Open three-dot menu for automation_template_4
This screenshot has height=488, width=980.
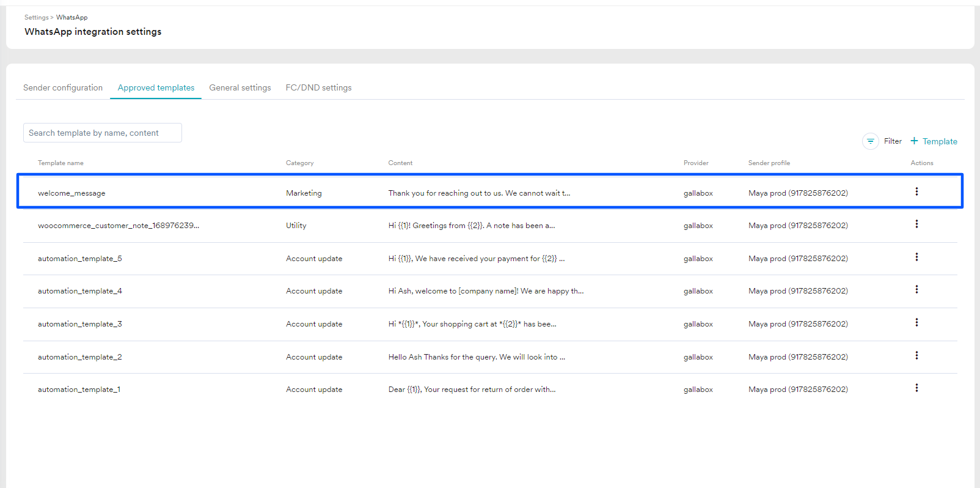(x=916, y=290)
